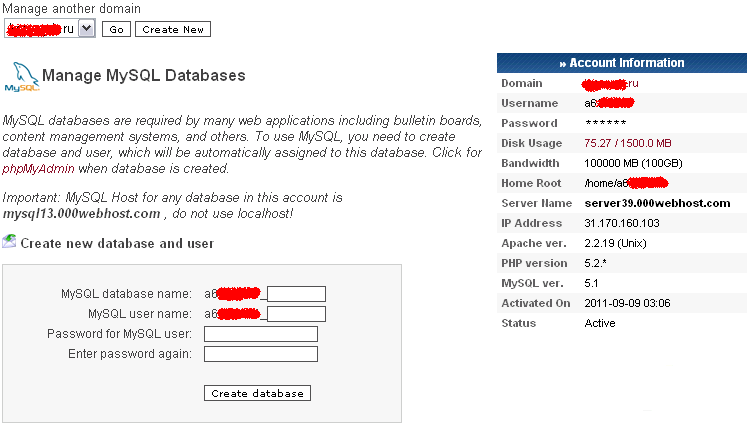Focus the MySQL database name field
This screenshot has width=754, height=426.
click(x=296, y=294)
